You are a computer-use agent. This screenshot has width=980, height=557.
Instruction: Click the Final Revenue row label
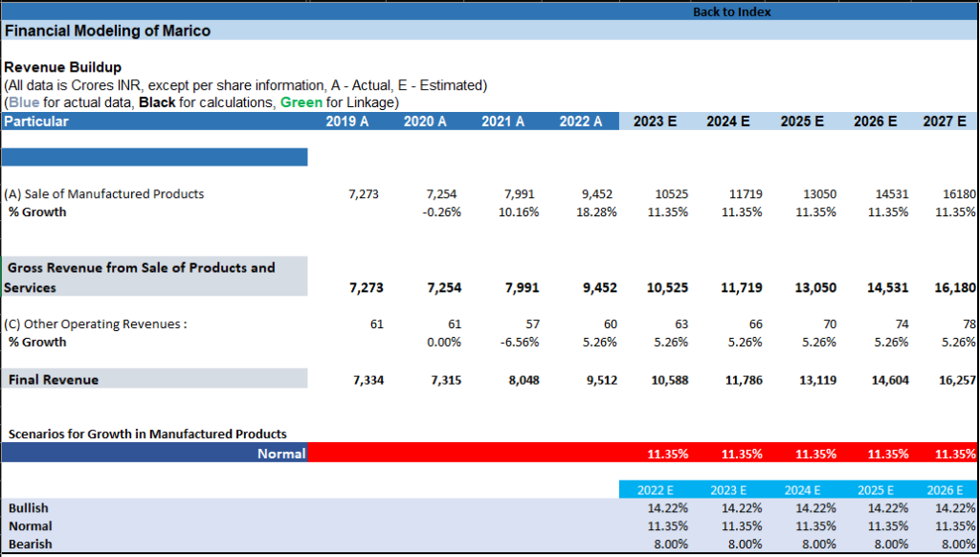54,380
